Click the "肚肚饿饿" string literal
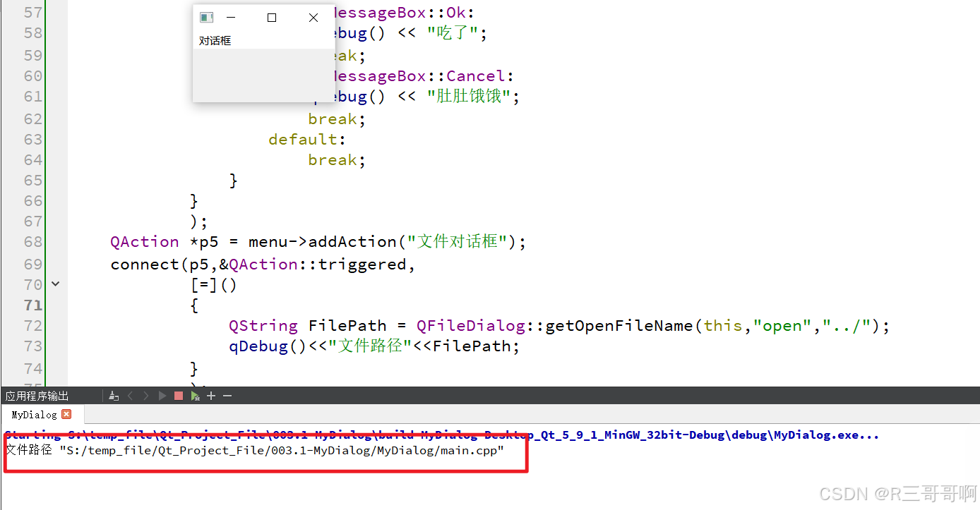 pyautogui.click(x=469, y=96)
